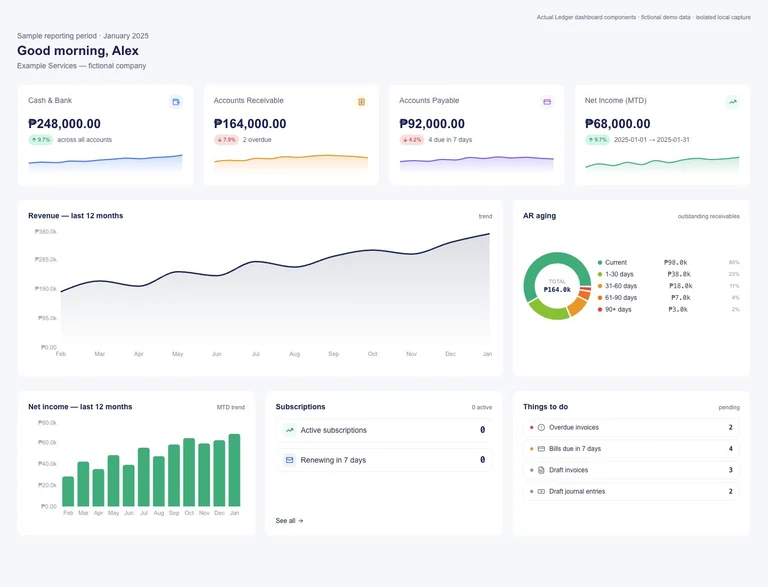Image resolution: width=768 pixels, height=587 pixels.
Task: Click the Accounts Payable sparkline chart
Action: 477,163
